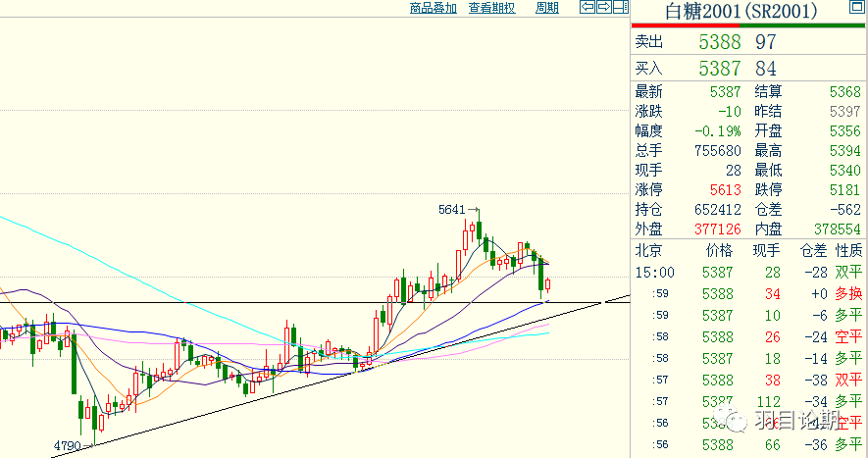Maximize the quote panel with square icon
868x458 pixels.
coord(853,9)
